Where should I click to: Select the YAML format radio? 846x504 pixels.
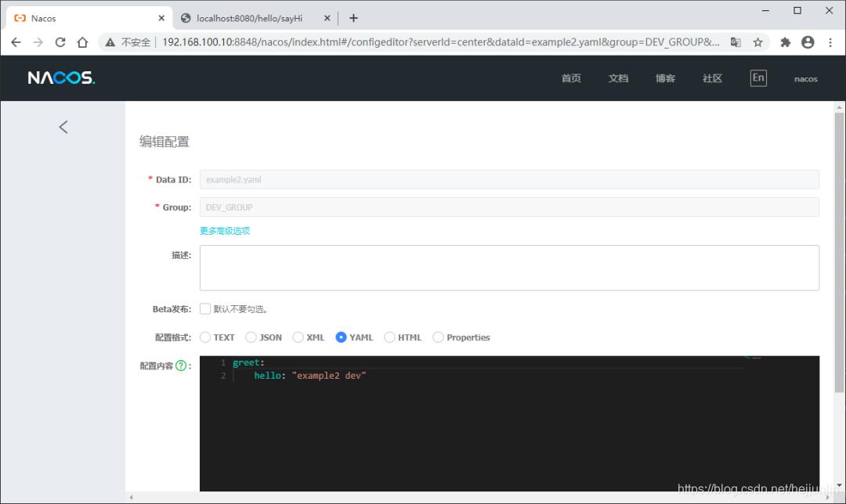[x=341, y=337]
